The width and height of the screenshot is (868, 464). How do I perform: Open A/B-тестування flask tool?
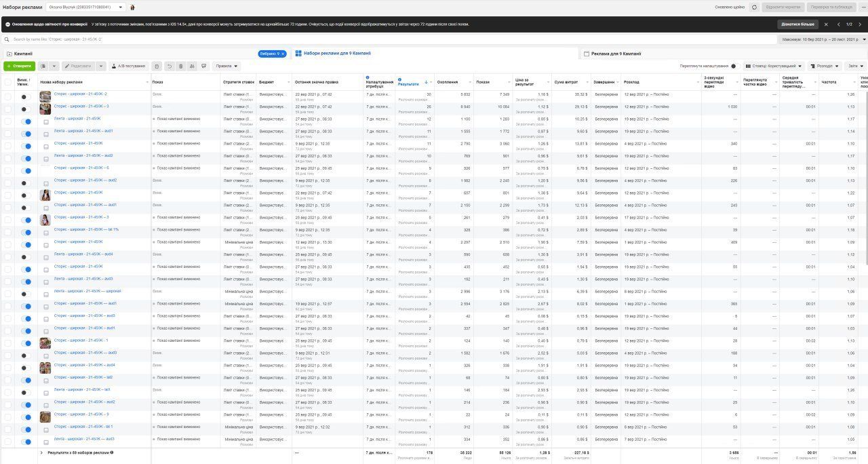click(128, 66)
